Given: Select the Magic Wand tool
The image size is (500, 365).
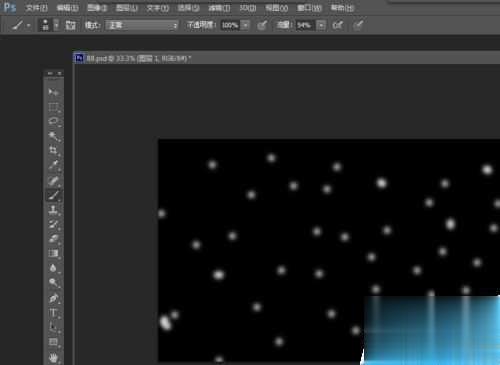Looking at the screenshot, I should [53, 136].
